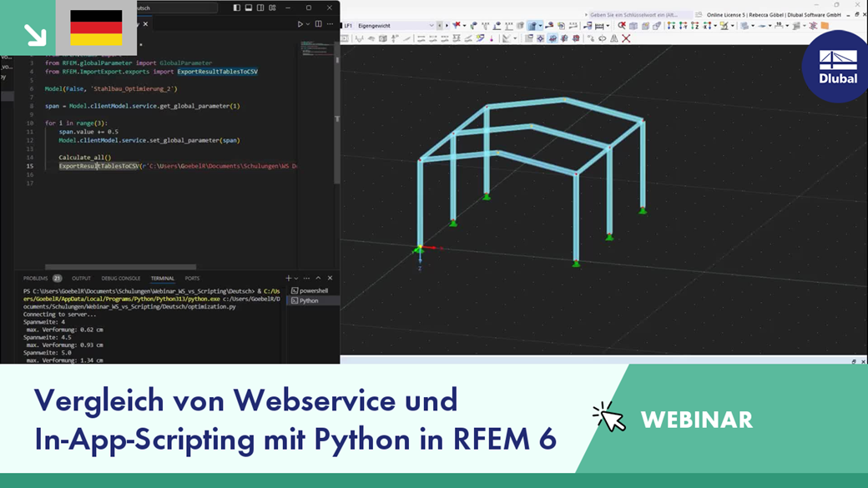Click the editor horizontal scrollbar
Screen dimensions: 868x488
[121, 267]
